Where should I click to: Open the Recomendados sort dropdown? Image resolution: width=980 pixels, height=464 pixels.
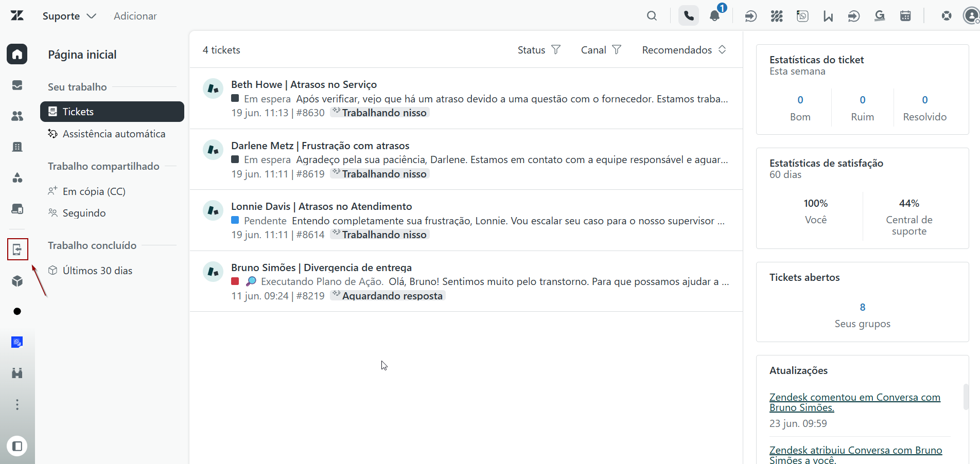[684, 50]
